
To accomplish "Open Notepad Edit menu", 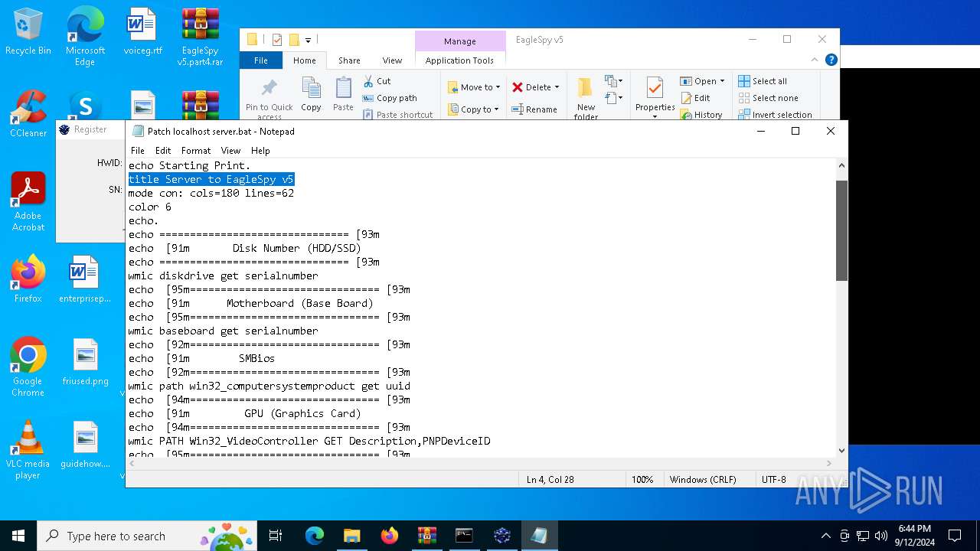I will coord(163,151).
